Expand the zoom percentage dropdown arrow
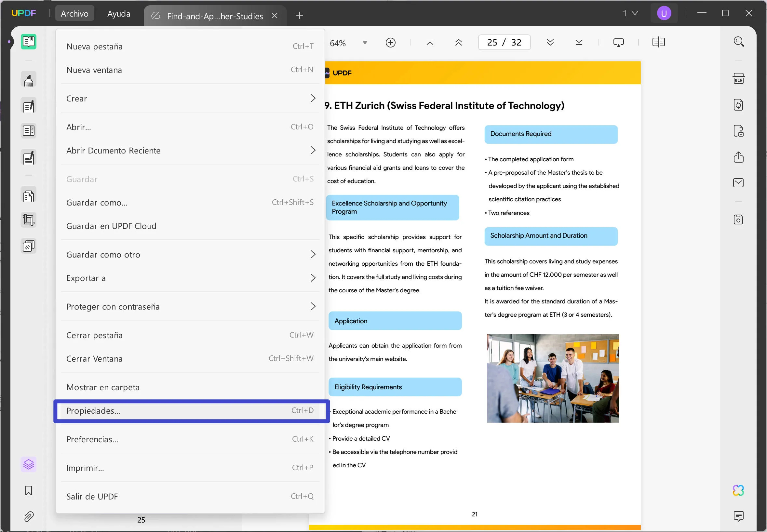The height and width of the screenshot is (532, 767). click(x=365, y=43)
